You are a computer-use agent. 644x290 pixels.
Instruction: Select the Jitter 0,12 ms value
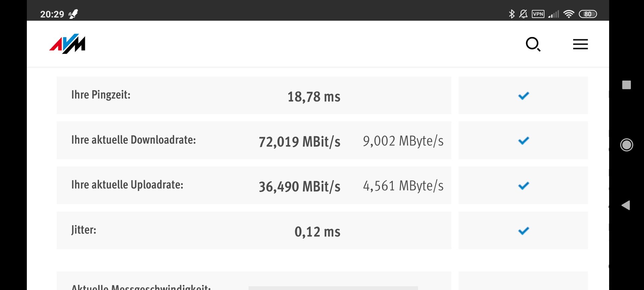(317, 232)
